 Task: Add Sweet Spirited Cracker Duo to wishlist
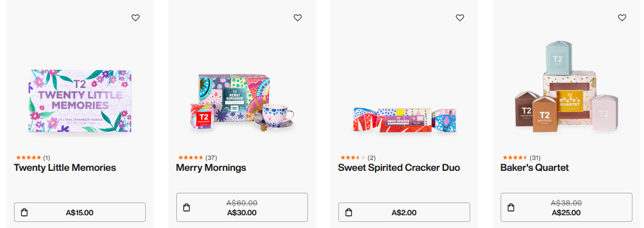point(460,18)
